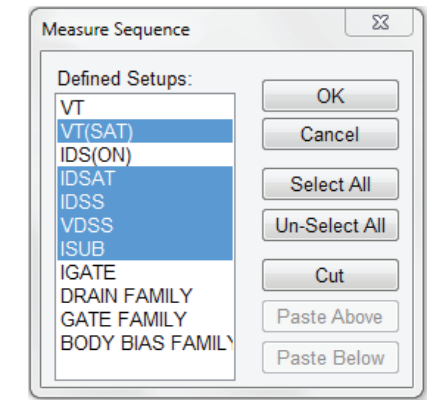Choose DRAIN FAMILY from the list
This screenshot has width=435, height=407.
[x=145, y=295]
